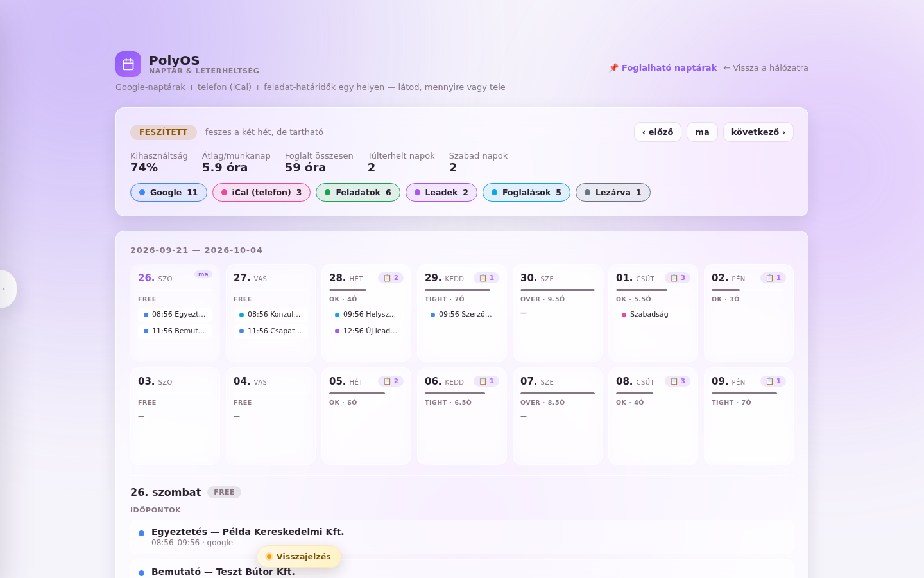Toggle the Foglalások filter chip
Viewport: 924px width, 578px height.
pyautogui.click(x=526, y=193)
